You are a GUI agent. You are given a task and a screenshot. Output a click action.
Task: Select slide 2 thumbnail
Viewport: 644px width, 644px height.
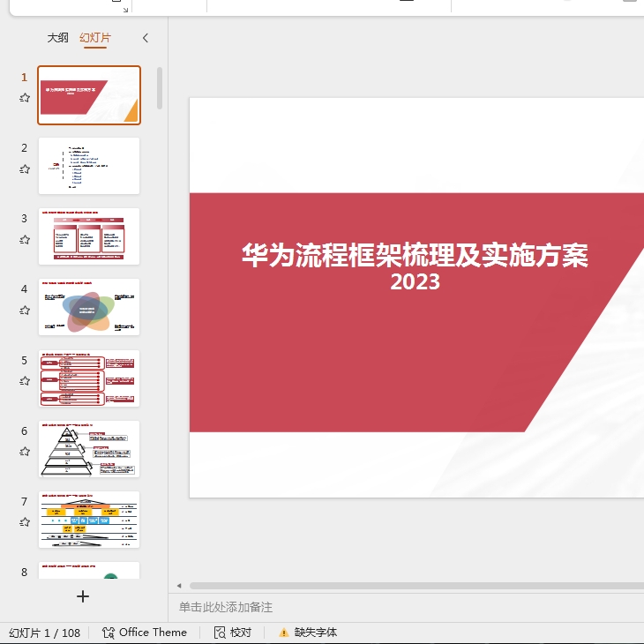[89, 166]
